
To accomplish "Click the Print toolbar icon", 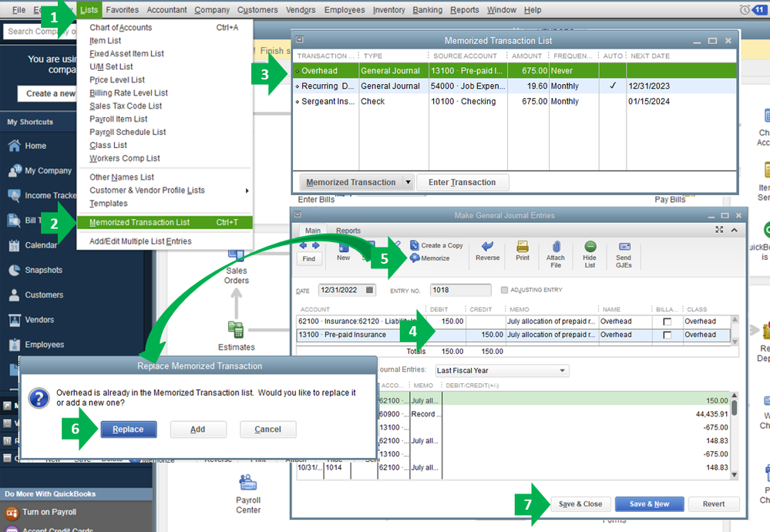I will [x=523, y=246].
